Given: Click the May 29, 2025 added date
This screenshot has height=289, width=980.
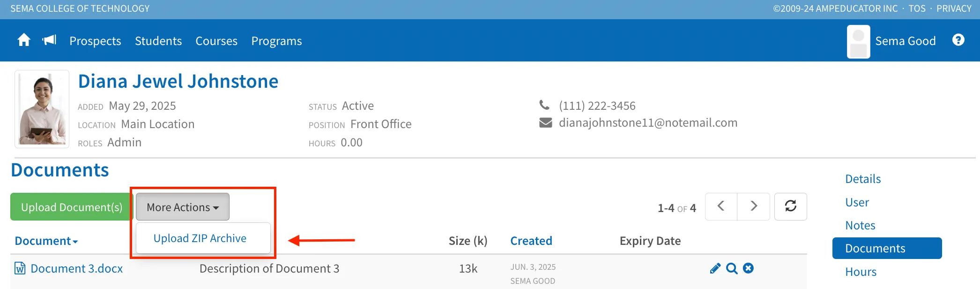Looking at the screenshot, I should tap(142, 106).
